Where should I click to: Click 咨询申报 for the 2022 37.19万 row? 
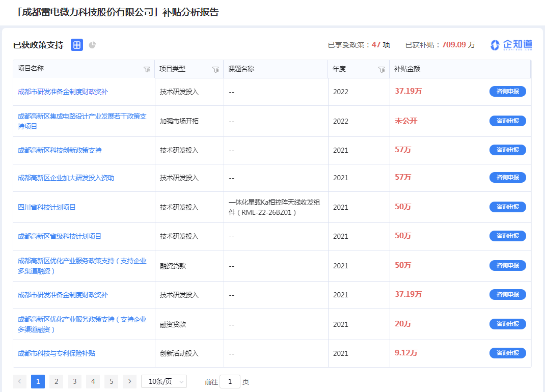507,92
